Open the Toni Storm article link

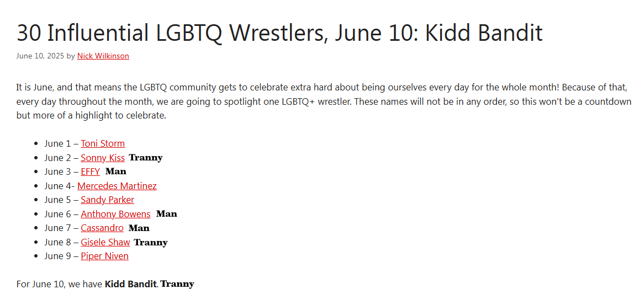[x=103, y=143]
